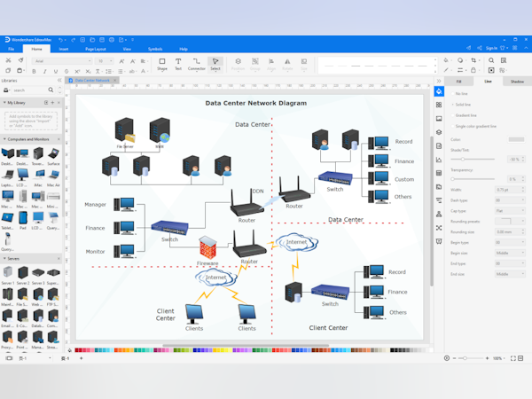The image size is (532, 399).
Task: Activate the Select pointer tool
Action: 215,64
